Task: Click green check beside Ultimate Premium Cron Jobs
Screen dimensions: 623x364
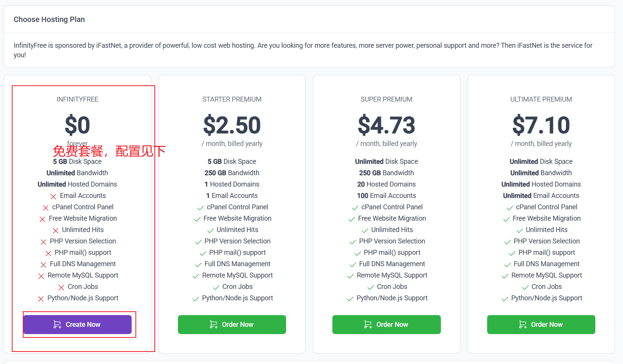Action: [x=525, y=287]
